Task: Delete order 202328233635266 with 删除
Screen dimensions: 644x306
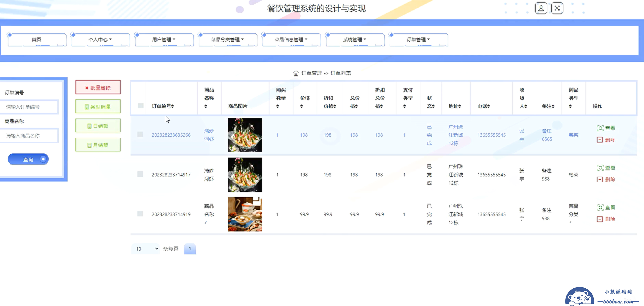Action: pos(606,140)
